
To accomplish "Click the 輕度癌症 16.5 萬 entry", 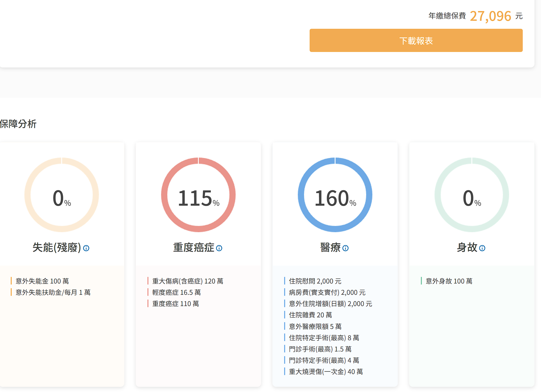I will [x=176, y=292].
